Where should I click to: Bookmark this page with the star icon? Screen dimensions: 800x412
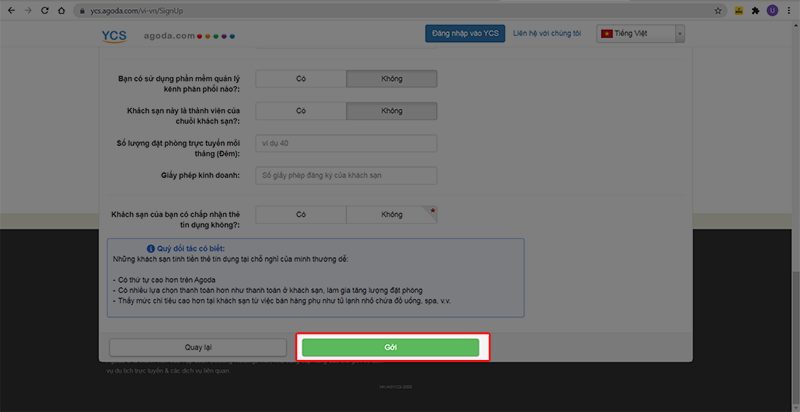(718, 10)
